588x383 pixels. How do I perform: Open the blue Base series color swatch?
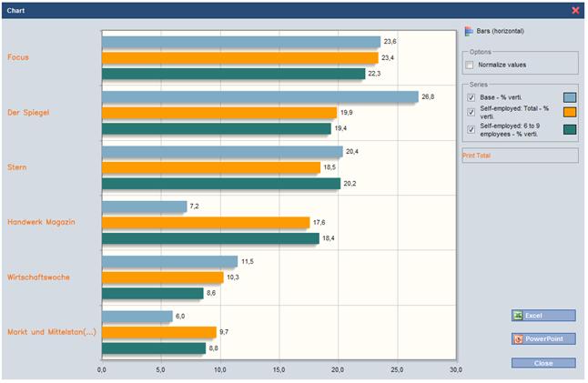(x=570, y=97)
